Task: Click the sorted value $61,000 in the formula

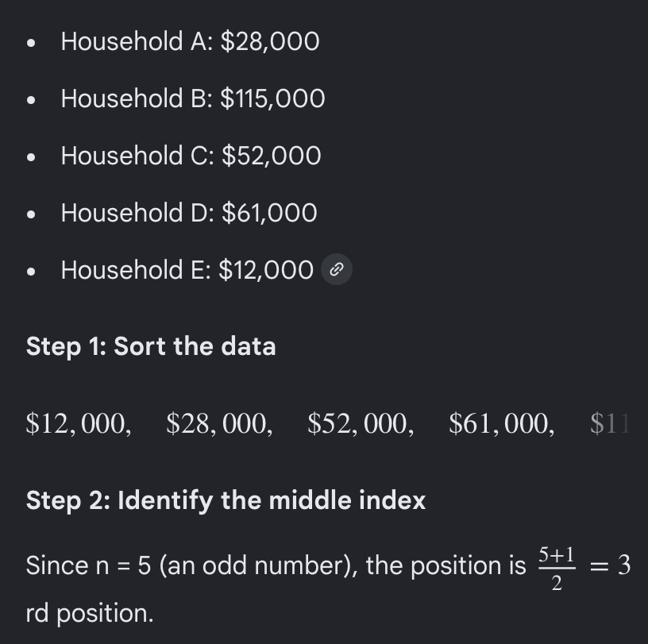Action: click(x=501, y=424)
